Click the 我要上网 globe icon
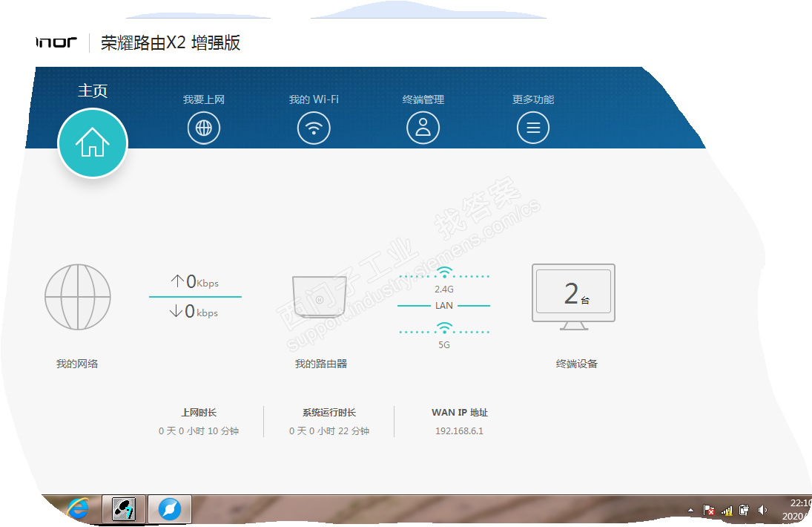Screen dimensions: 812x527 (x=203, y=128)
